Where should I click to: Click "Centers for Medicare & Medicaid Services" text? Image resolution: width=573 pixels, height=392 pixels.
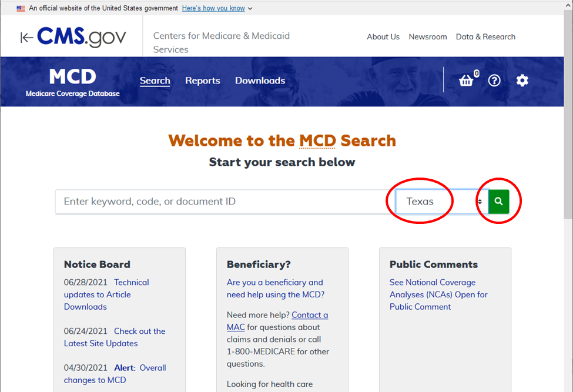click(222, 43)
